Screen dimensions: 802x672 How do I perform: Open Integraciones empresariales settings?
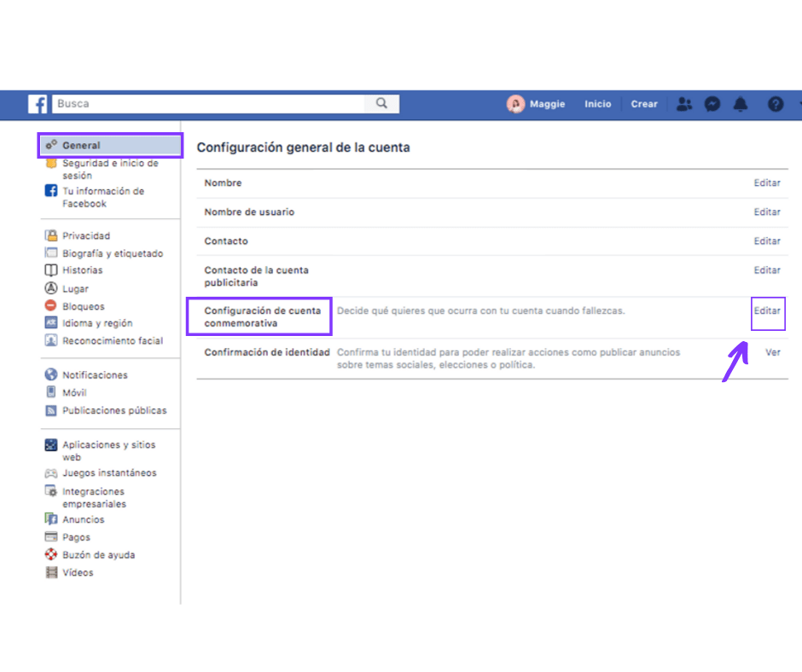point(94,498)
